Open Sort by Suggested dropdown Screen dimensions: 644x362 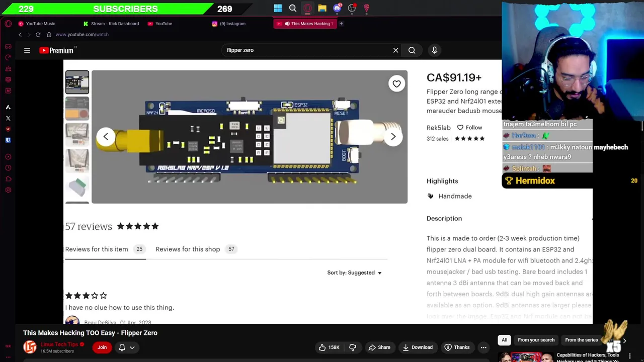tap(354, 273)
